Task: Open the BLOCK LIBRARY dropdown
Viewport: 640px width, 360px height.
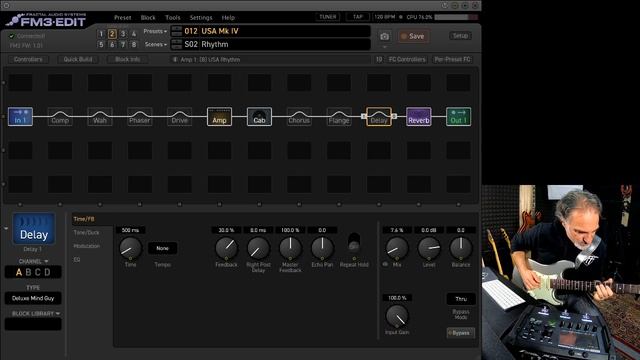Action: [36, 314]
